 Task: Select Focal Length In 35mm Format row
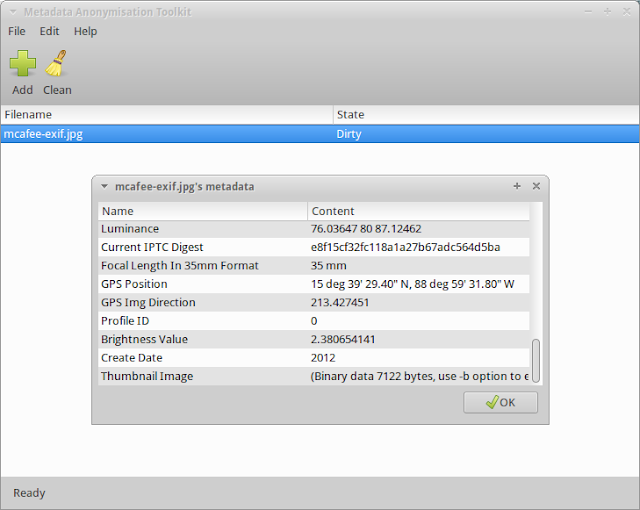click(x=314, y=266)
